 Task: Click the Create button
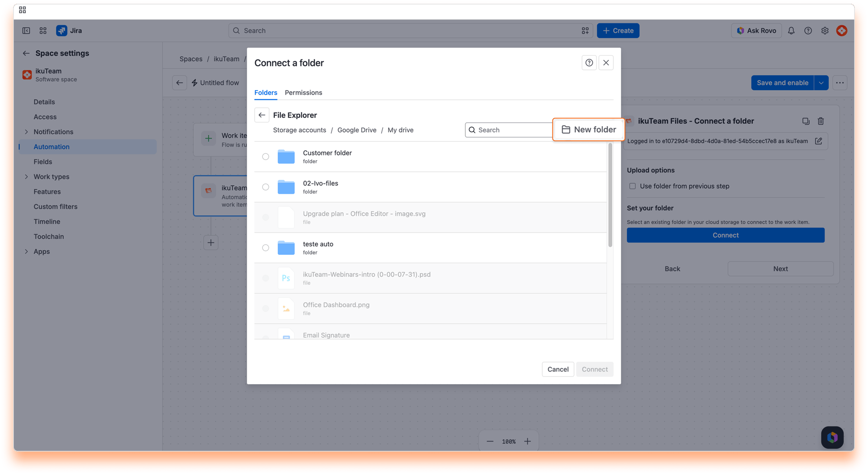click(x=618, y=30)
